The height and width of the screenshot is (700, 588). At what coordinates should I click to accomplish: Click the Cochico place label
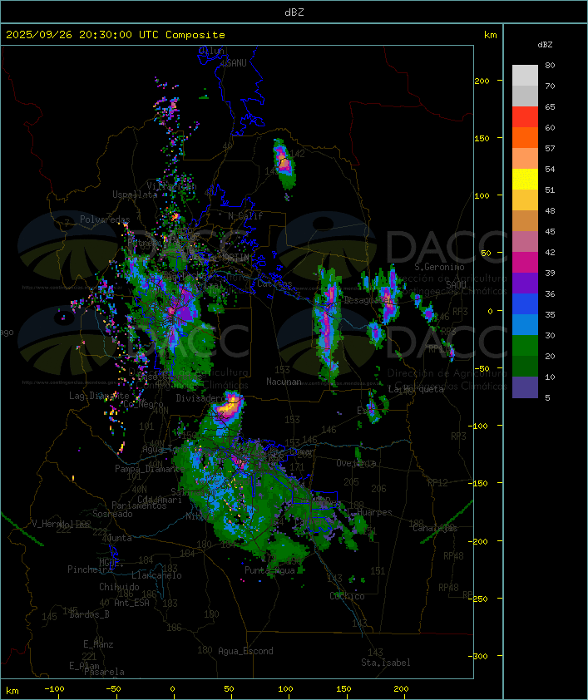coord(347,596)
